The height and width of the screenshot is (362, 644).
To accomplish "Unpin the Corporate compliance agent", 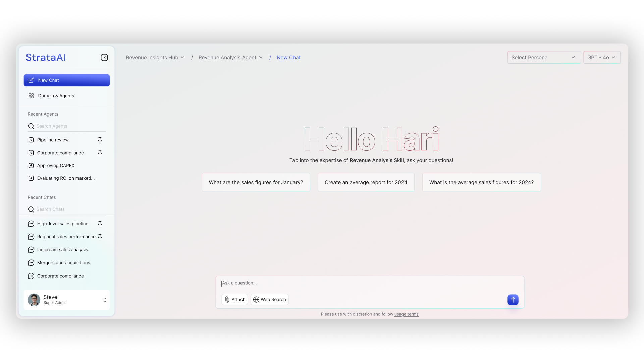I will 100,153.
